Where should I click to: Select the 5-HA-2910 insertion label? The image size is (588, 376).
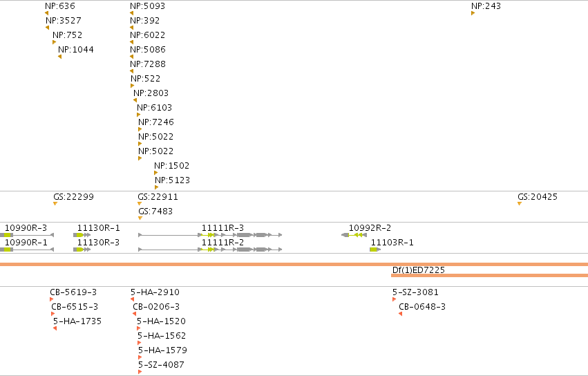[155, 292]
